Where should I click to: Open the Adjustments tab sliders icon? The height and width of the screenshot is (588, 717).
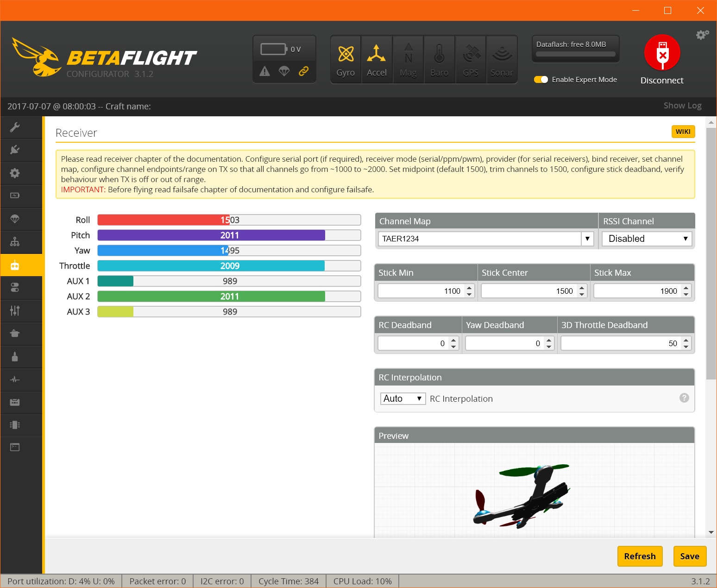tap(15, 310)
